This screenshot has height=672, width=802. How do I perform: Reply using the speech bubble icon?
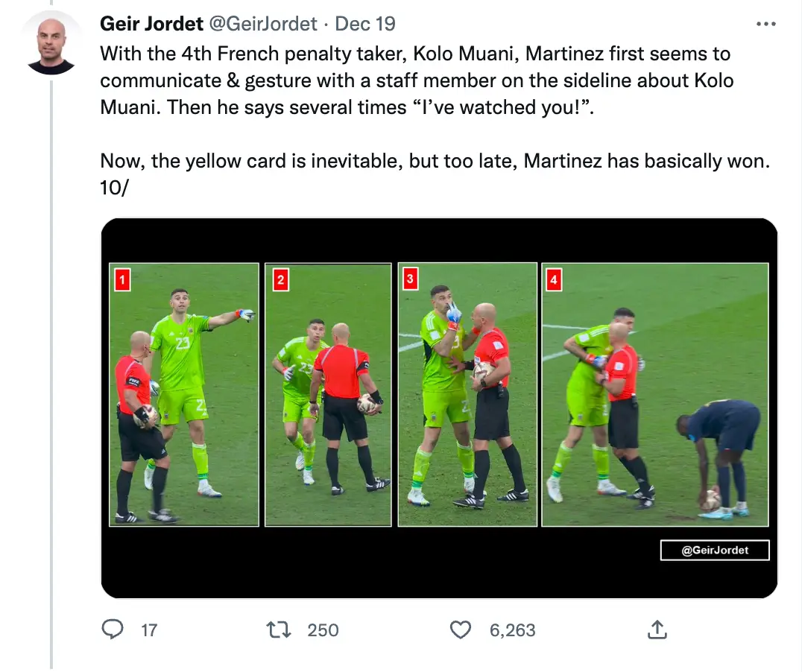coord(113,630)
